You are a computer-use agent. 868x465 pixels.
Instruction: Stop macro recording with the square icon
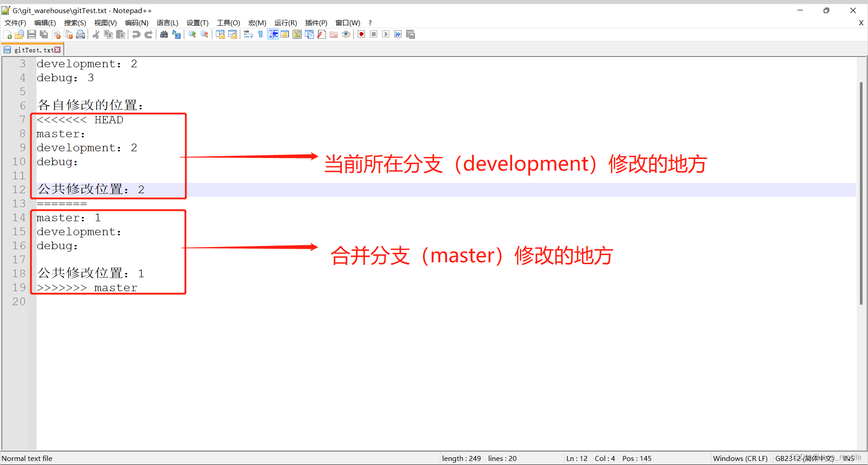pyautogui.click(x=373, y=34)
